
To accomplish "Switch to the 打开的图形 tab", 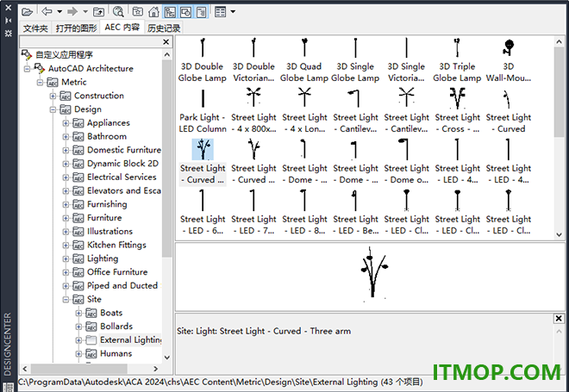I will 76,28.
